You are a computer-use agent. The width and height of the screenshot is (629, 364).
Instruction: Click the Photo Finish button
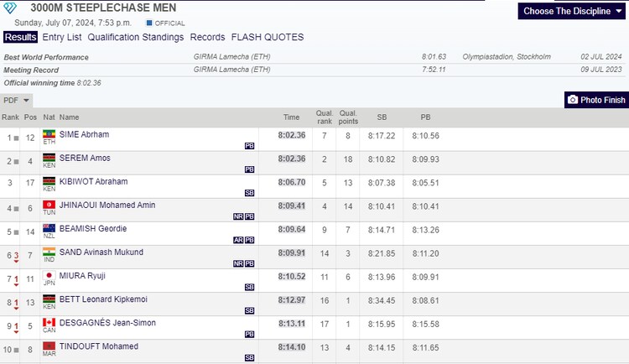(x=595, y=100)
